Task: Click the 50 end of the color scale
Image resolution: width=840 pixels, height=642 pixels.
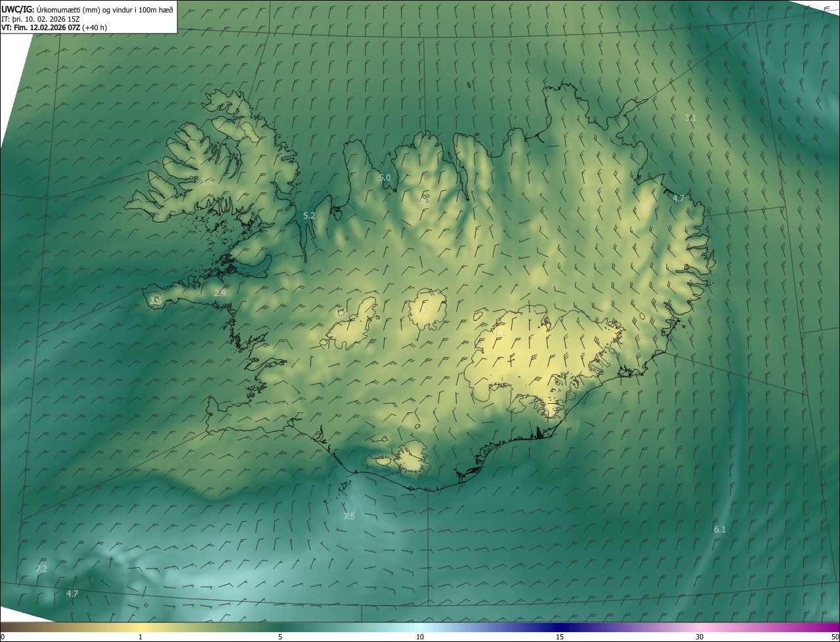Action: coord(835,637)
